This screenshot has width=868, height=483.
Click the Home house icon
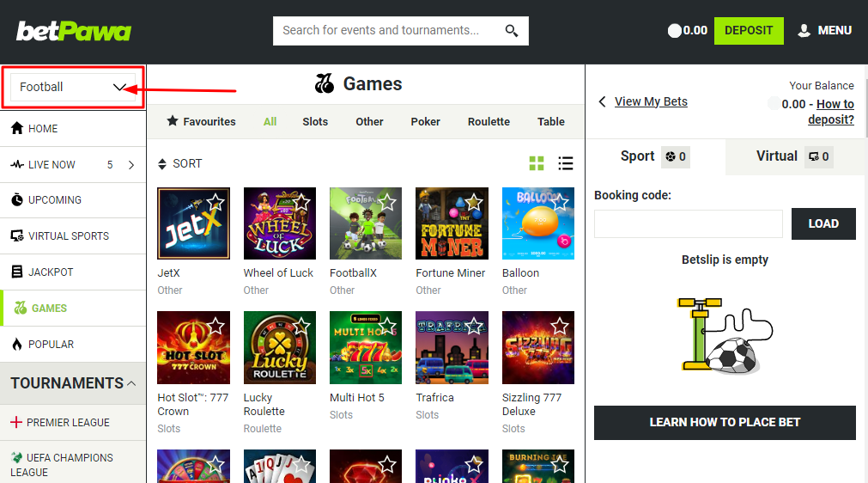tap(17, 128)
